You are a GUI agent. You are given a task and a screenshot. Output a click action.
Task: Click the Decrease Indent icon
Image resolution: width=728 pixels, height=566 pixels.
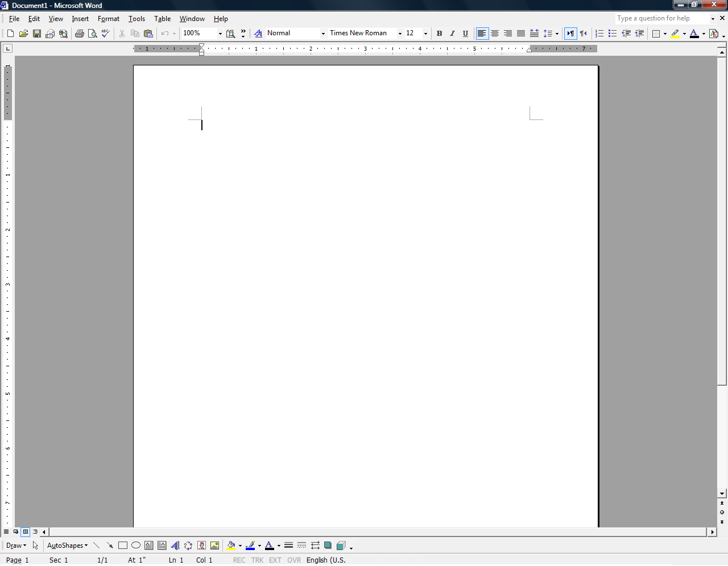[626, 34]
